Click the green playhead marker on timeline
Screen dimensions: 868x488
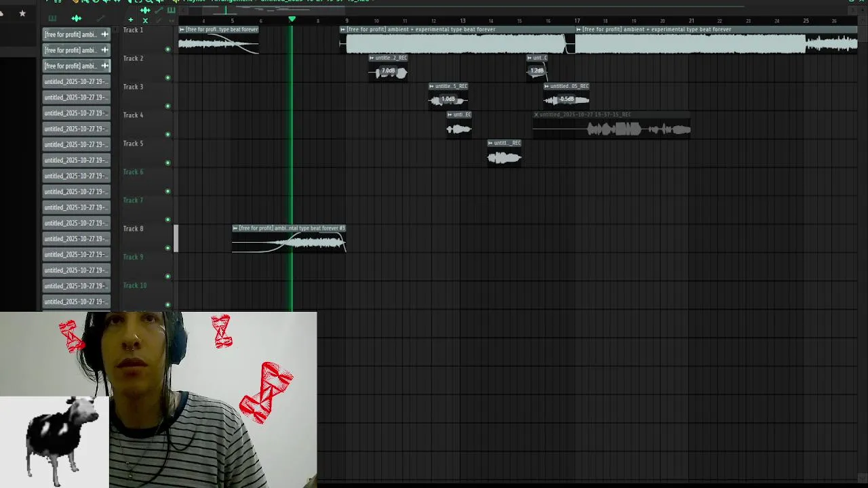click(292, 19)
